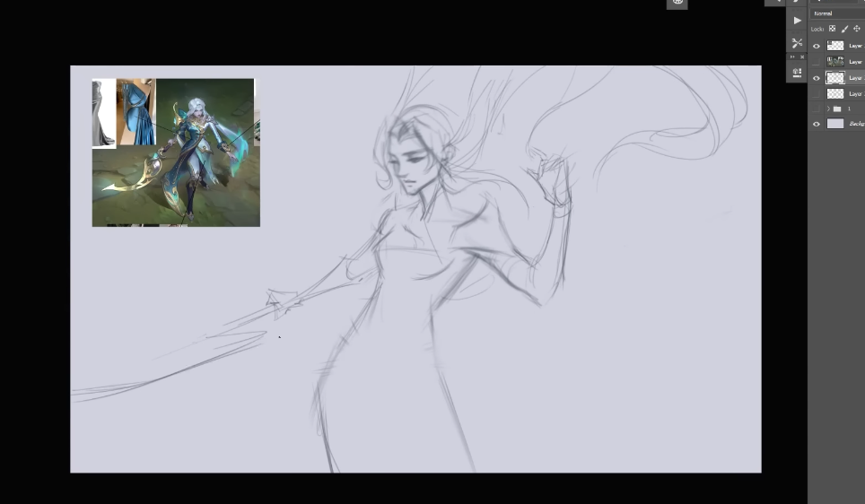865x504 pixels.
Task: Click lock image pixels brush icon
Action: pos(844,29)
